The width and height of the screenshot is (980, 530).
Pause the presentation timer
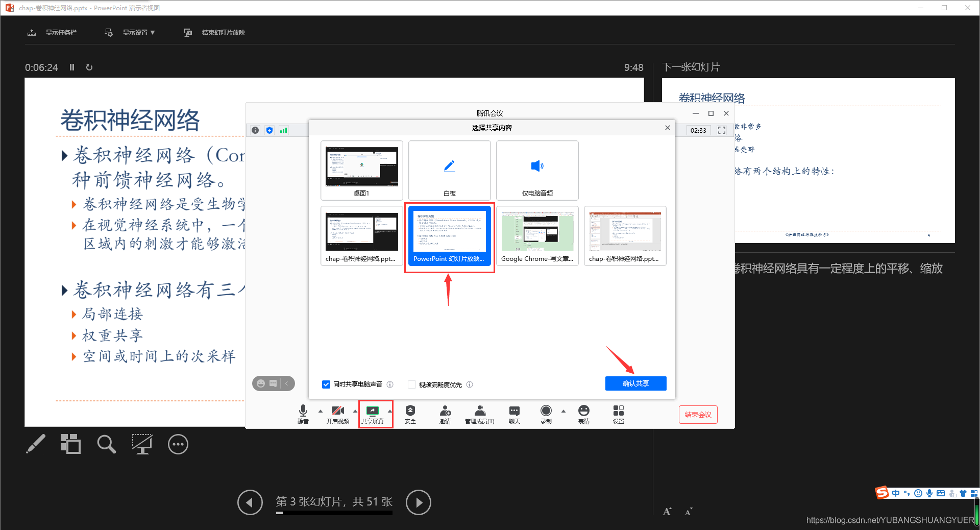(72, 67)
